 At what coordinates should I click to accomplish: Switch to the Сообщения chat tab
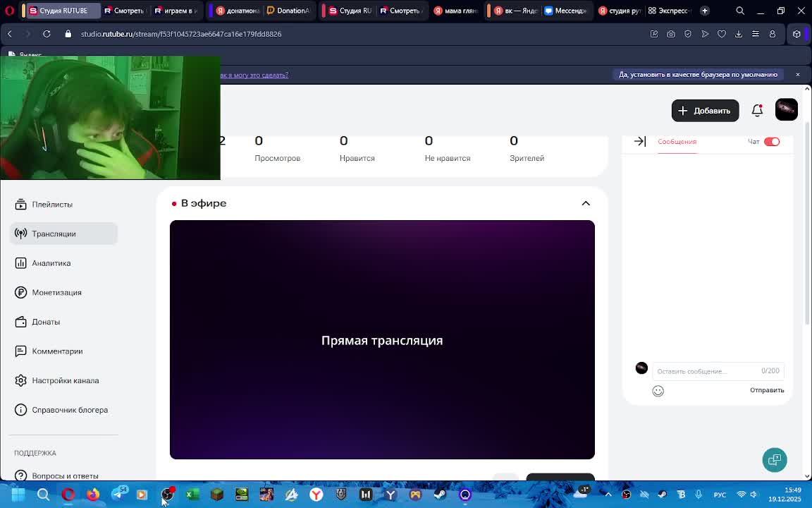[677, 142]
